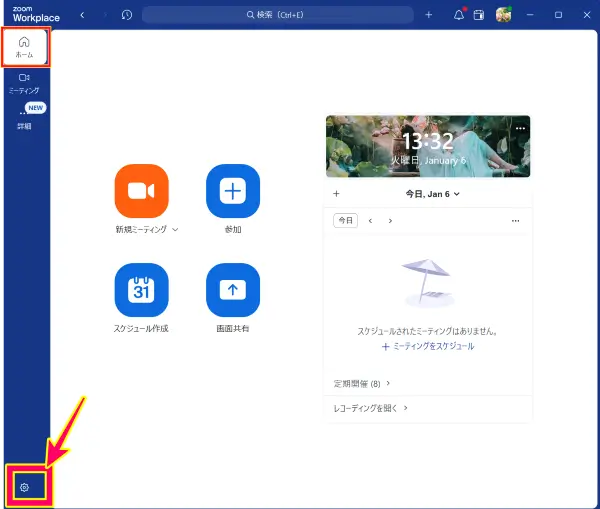The image size is (600, 509).
Task: Expand the 今日, Jan 6 date dropdown
Action: click(432, 194)
